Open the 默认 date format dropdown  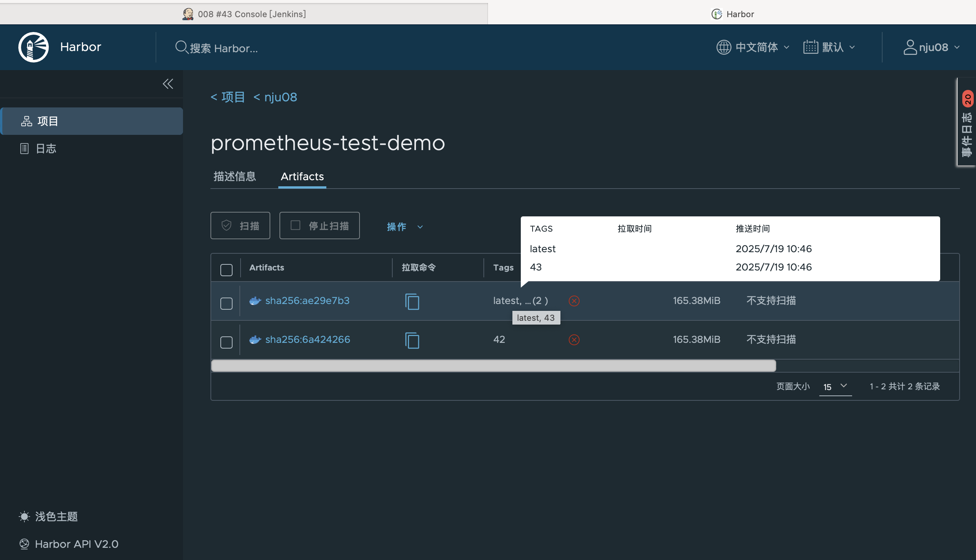829,47
